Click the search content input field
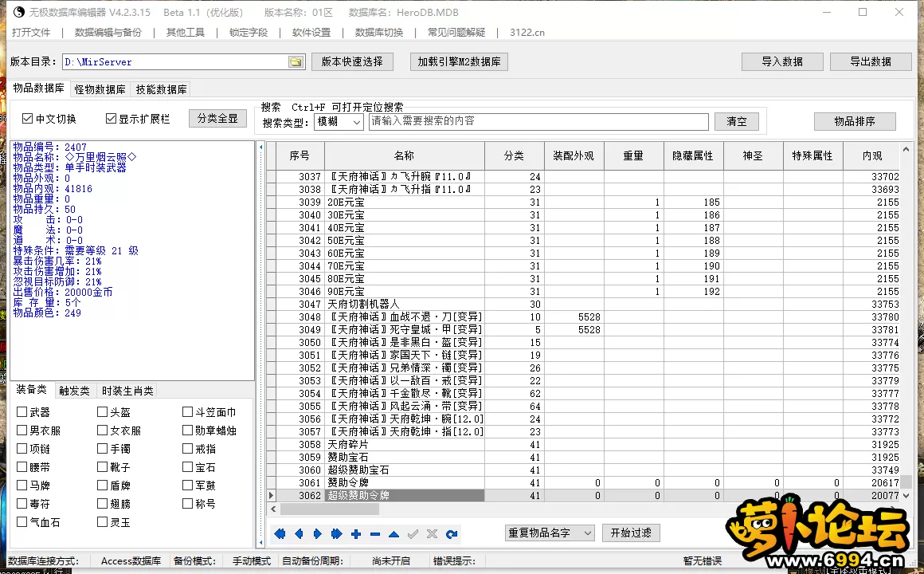The height and width of the screenshot is (574, 924). click(x=538, y=121)
